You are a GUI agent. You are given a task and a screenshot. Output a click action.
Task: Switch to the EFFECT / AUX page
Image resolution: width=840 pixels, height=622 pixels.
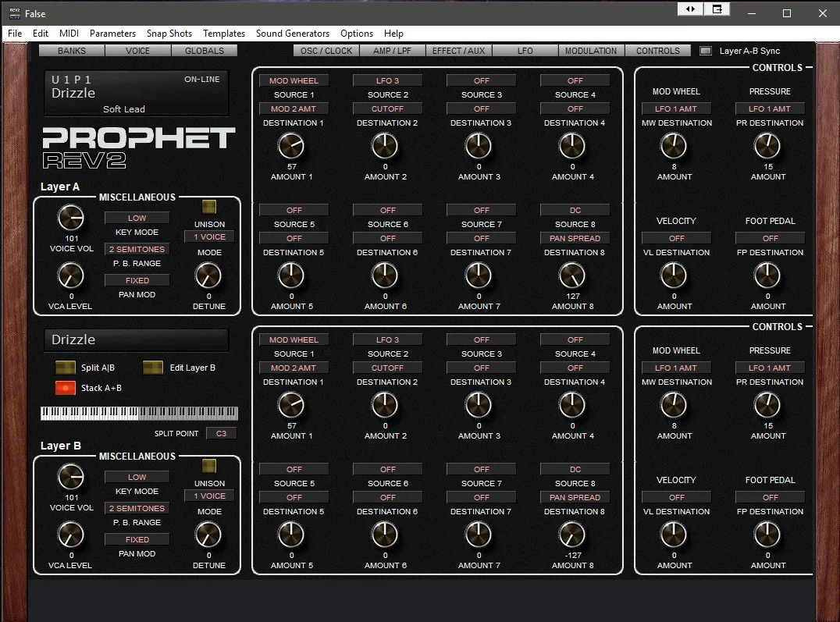pos(458,51)
